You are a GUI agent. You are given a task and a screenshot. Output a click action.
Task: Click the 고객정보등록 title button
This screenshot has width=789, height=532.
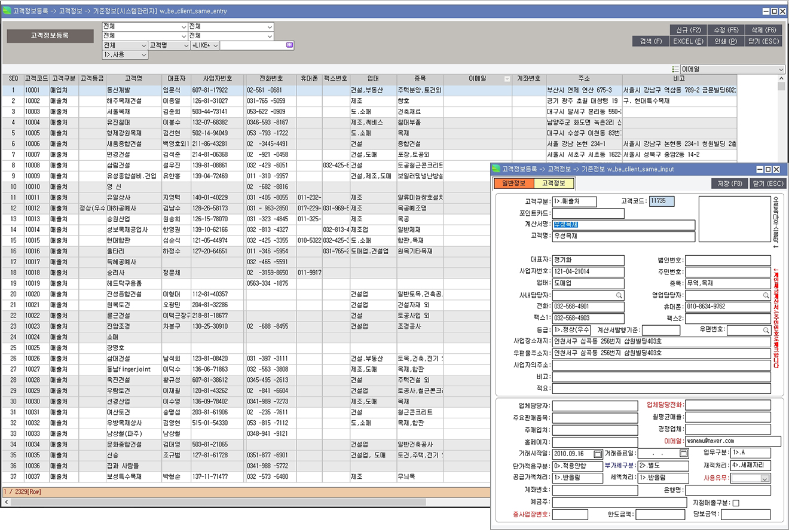click(50, 36)
